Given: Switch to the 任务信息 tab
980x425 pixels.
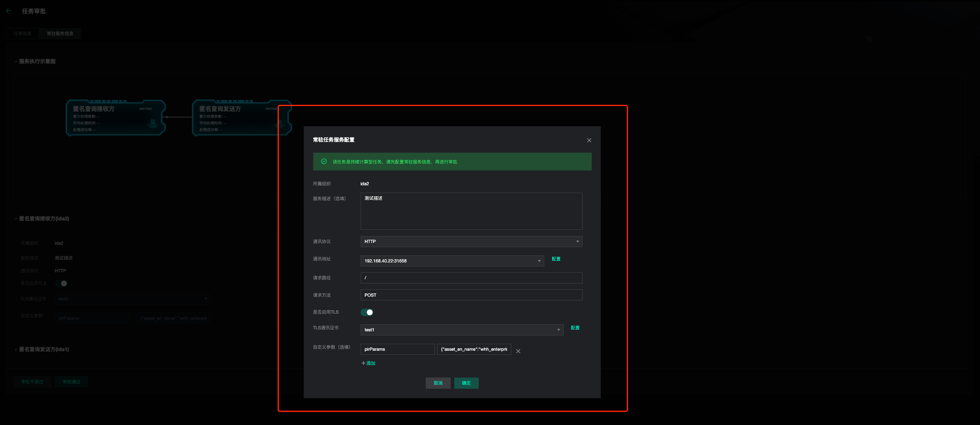Looking at the screenshot, I should pyautogui.click(x=22, y=33).
